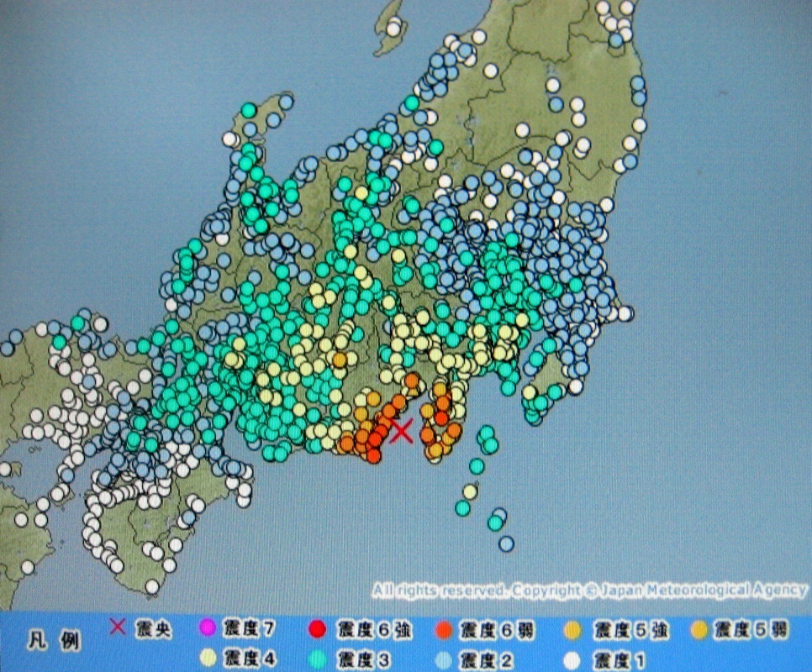Select the magenta 震度7 legend circle

[x=207, y=628]
